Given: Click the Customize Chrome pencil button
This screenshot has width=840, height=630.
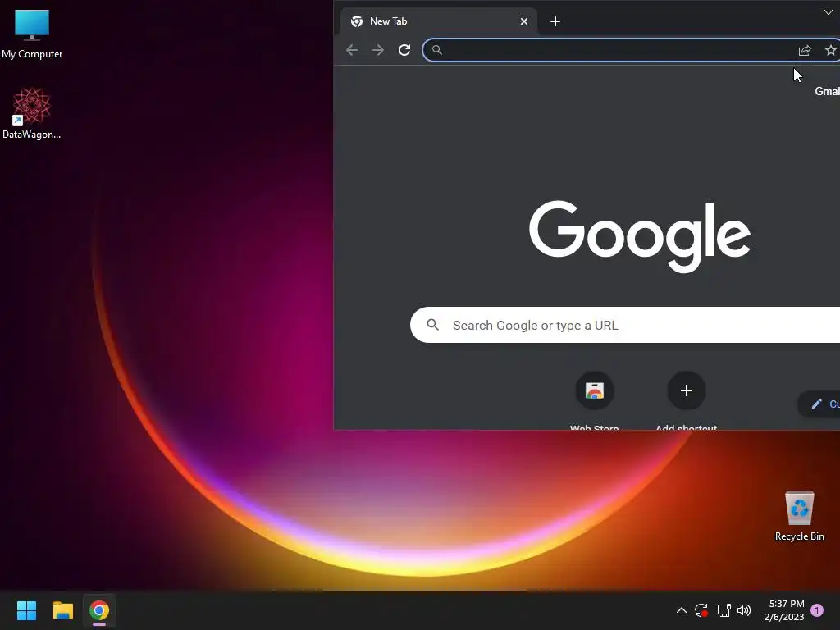Looking at the screenshot, I should [819, 404].
